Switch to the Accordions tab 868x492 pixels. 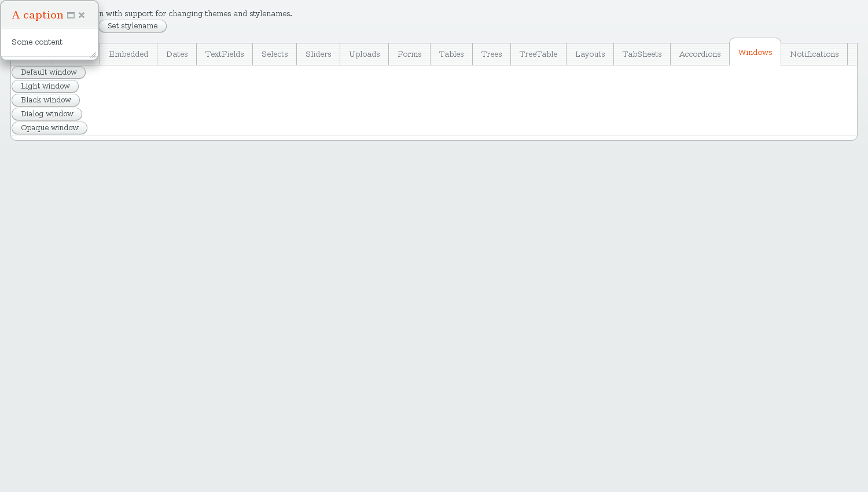tap(700, 54)
